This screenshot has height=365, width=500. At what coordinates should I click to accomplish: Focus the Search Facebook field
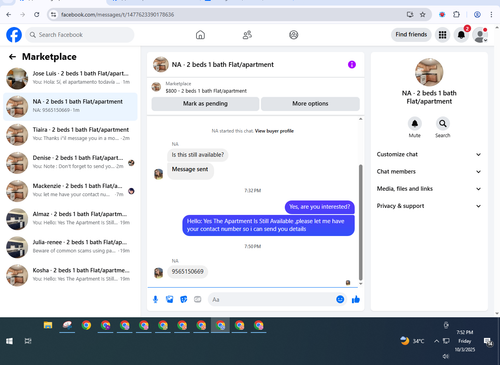[80, 35]
